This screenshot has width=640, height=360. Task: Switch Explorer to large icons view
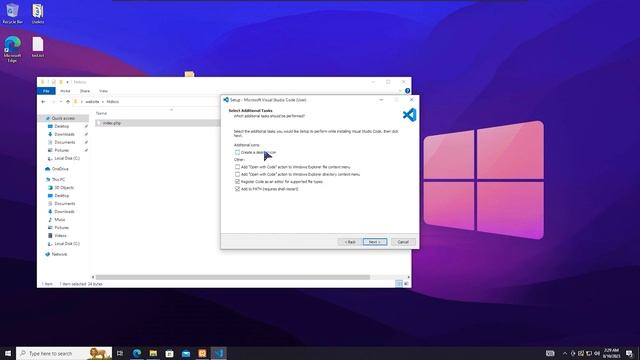(406, 284)
